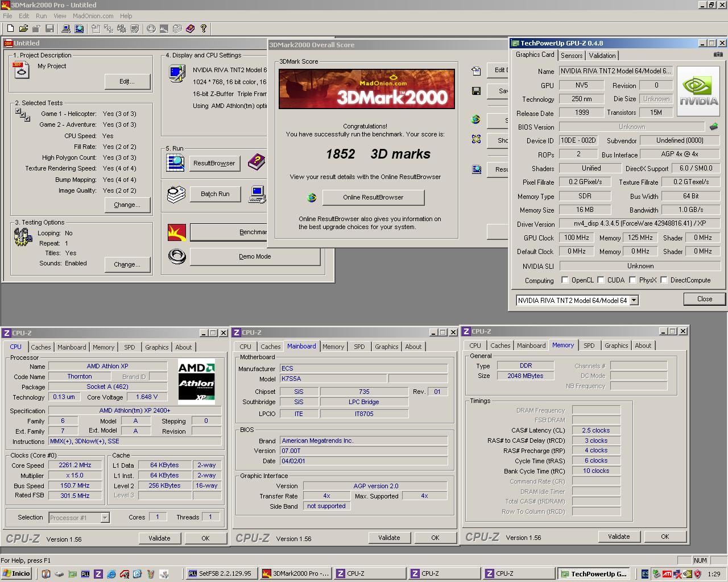Click the Open project folder icon

[x=23, y=28]
